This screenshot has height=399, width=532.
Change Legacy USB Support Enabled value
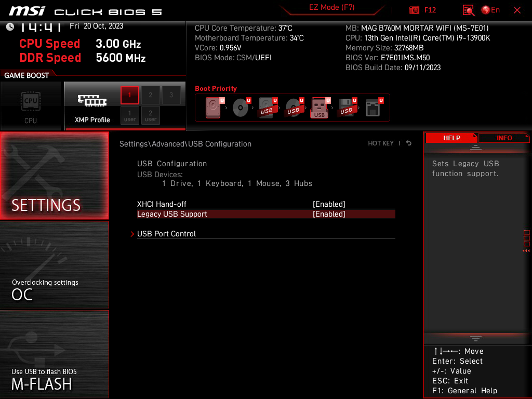pos(329,214)
